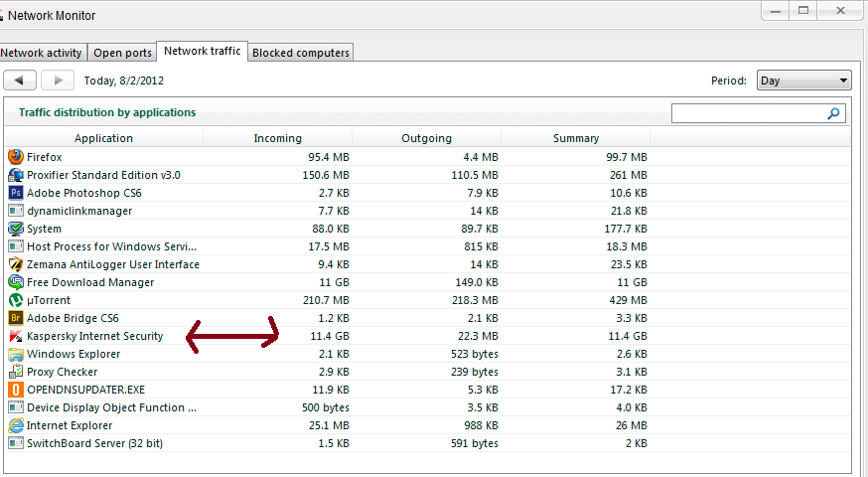
Task: Select the Kaspersky Internet Security name
Action: 94,336
